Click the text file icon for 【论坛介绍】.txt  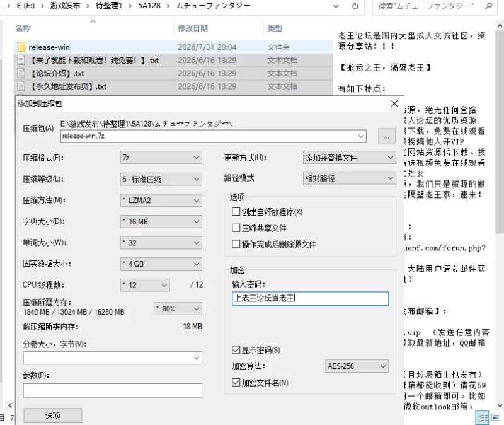[x=21, y=73]
